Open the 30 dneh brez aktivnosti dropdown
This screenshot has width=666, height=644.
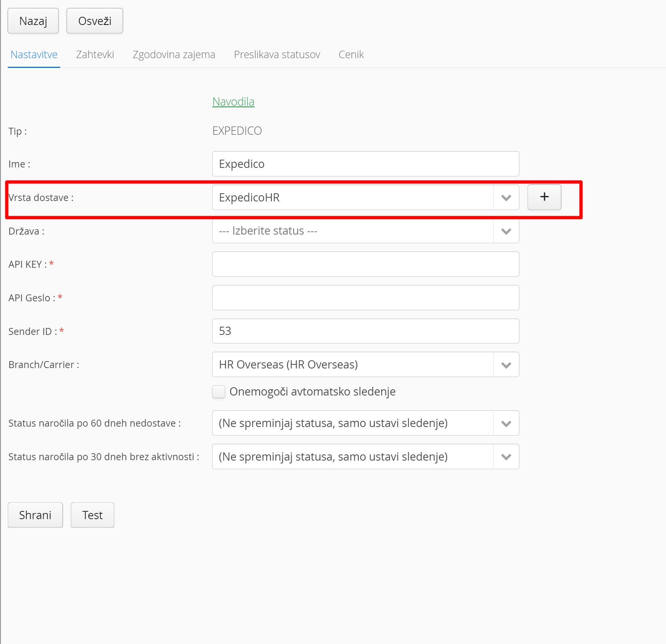coord(365,456)
